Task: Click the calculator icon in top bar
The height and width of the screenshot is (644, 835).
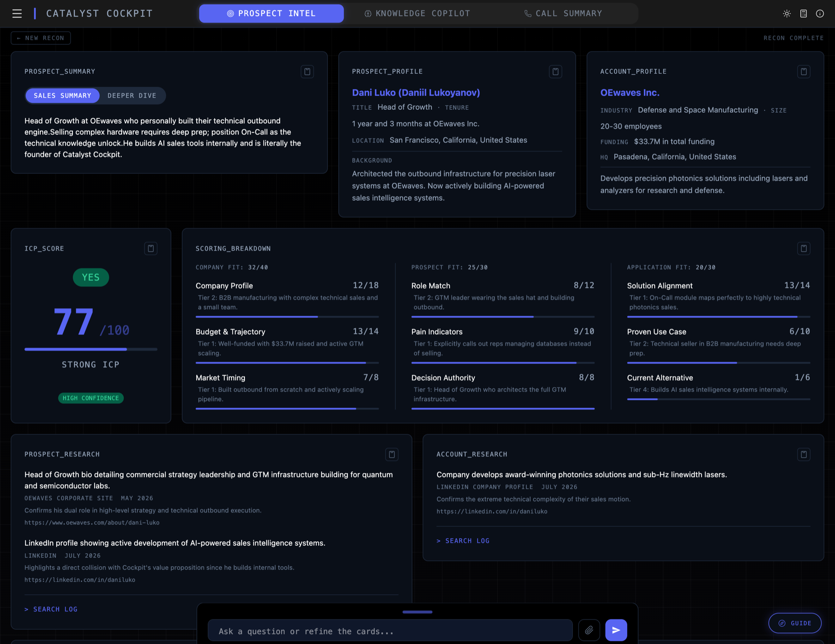Action: click(803, 13)
